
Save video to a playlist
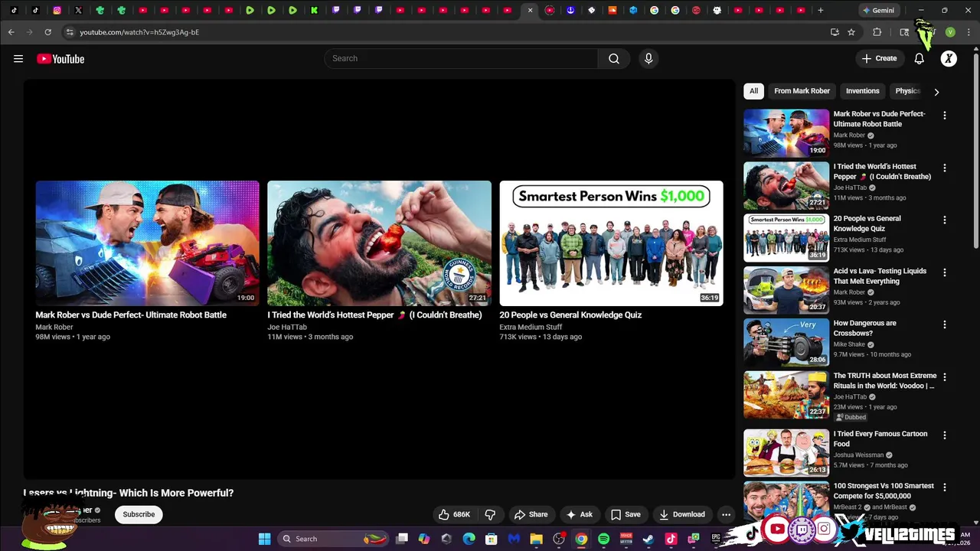tap(625, 514)
